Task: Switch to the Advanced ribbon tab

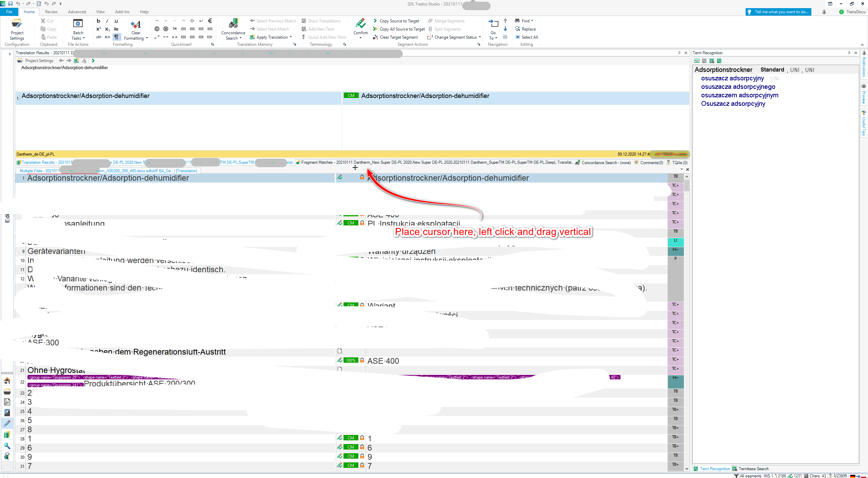Action: (x=77, y=12)
